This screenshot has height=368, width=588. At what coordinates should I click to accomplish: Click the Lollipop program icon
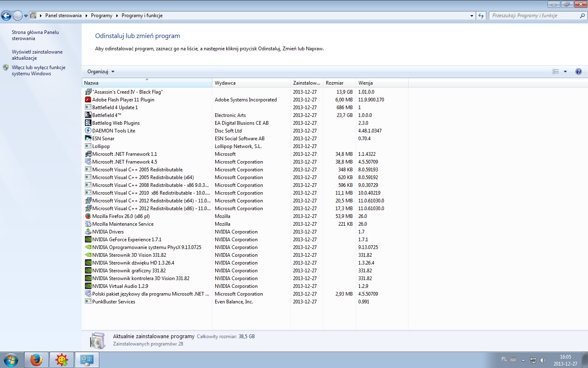pyautogui.click(x=88, y=146)
